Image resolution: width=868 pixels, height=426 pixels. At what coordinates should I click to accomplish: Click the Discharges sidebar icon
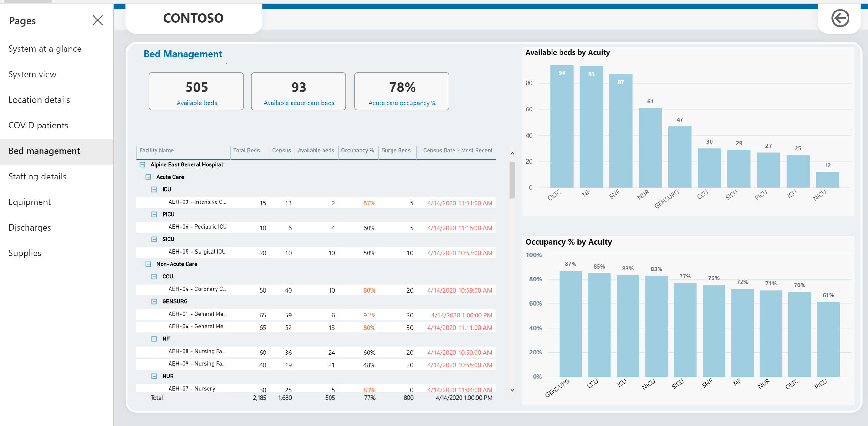pyautogui.click(x=30, y=228)
